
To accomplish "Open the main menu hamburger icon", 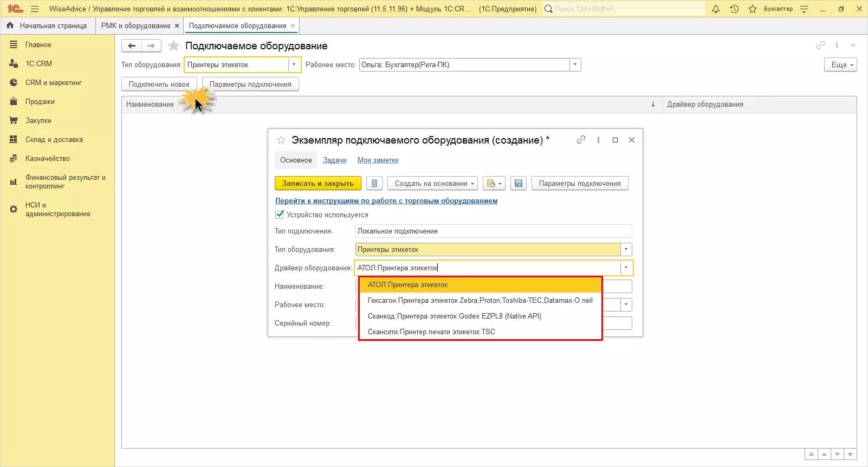I will pos(35,9).
